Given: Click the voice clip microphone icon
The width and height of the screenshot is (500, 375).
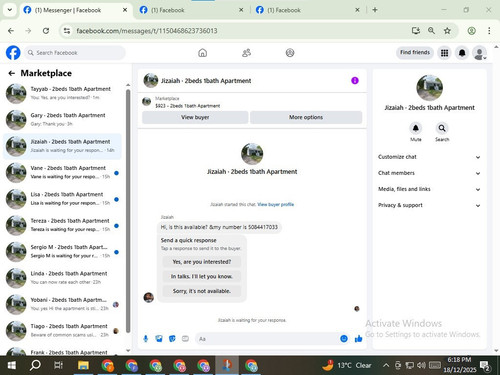Looking at the screenshot, I should pyautogui.click(x=146, y=339).
